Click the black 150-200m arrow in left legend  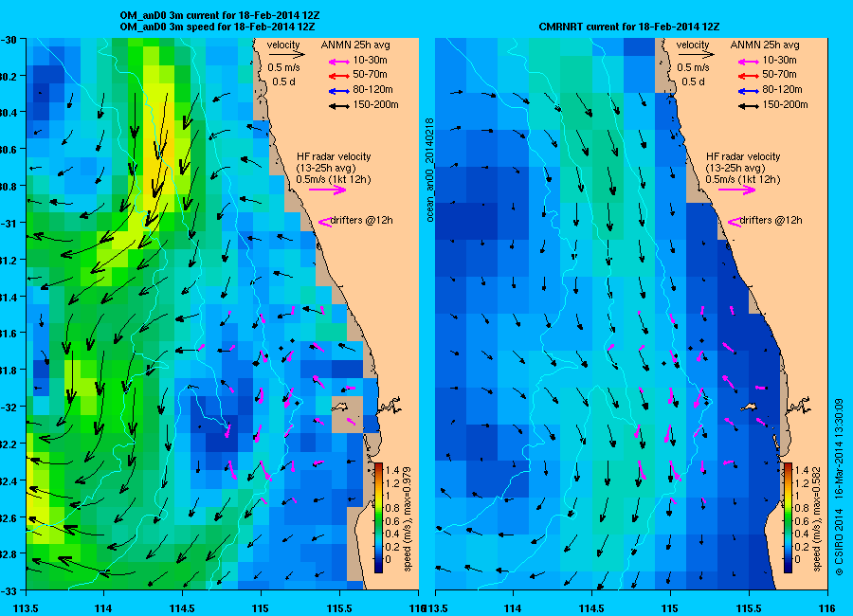coord(339,106)
